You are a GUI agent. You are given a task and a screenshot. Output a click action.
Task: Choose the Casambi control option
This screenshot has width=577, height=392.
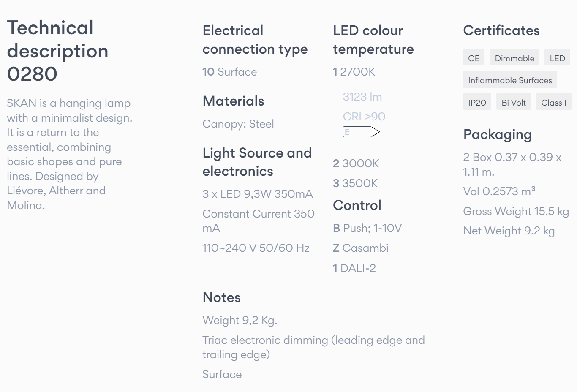tap(360, 248)
